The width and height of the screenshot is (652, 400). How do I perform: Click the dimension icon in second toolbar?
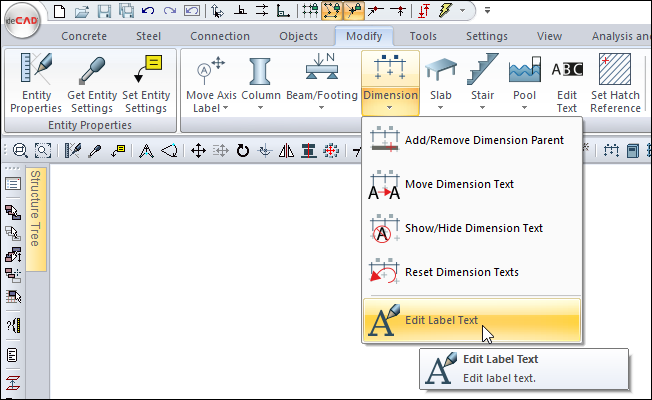611,151
